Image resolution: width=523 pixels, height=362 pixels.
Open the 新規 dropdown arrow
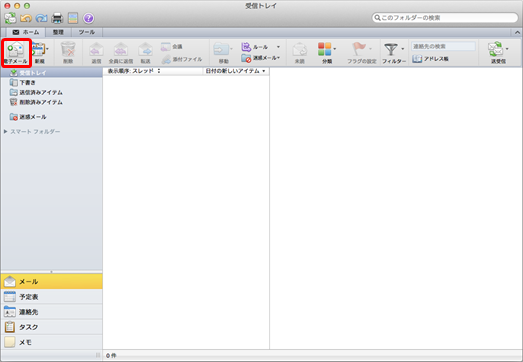pos(47,49)
